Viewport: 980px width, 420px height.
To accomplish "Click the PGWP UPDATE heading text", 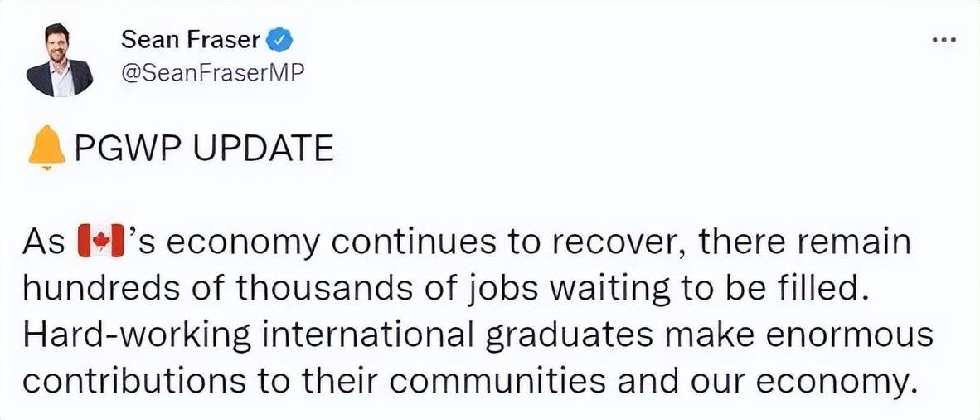I will pyautogui.click(x=204, y=150).
